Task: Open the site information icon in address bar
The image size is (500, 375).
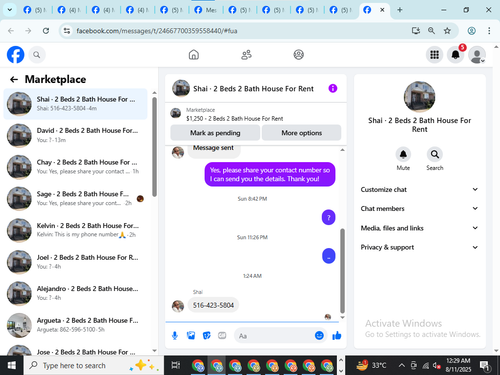Action: click(67, 31)
